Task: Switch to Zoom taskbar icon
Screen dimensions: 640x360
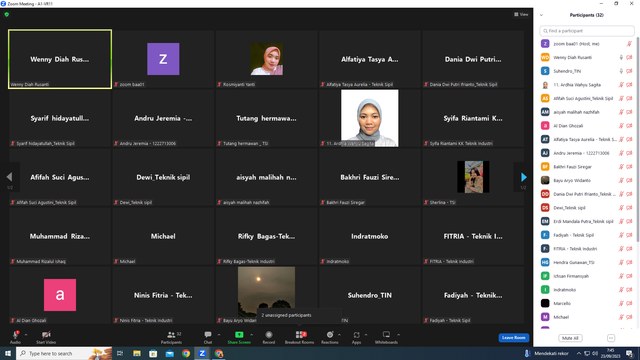Action: 202,353
